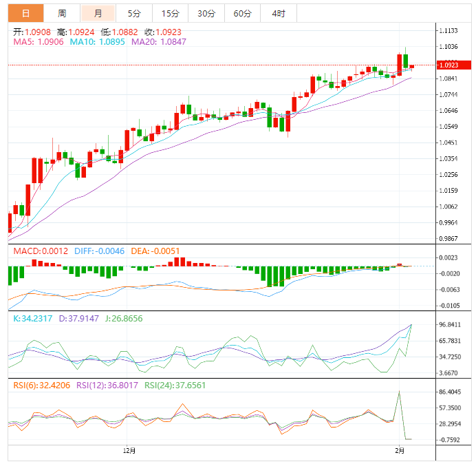Image resolution: width=476 pixels, height=464 pixels.
Task: Open the 30分 interval tab
Action: (x=206, y=13)
